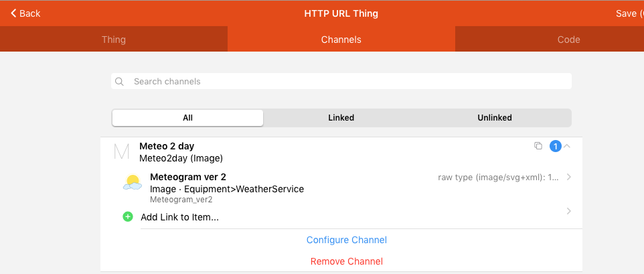Collapse the Meteo 2 day channel
This screenshot has height=274, width=644.
coord(567,146)
